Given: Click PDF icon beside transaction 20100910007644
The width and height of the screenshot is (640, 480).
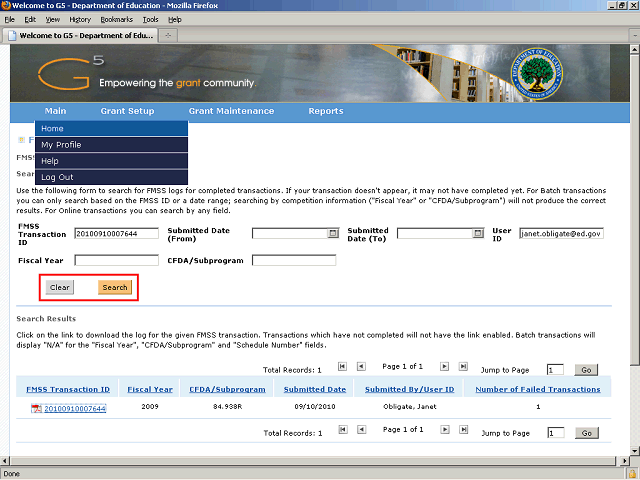Looking at the screenshot, I should tap(36, 409).
